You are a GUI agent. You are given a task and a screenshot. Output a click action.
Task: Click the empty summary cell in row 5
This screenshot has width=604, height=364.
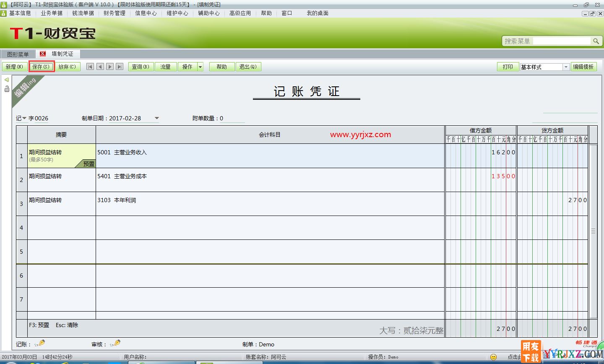click(62, 252)
